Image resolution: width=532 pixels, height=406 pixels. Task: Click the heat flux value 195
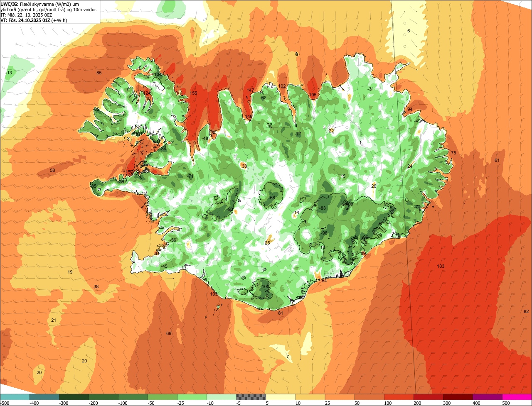[x=313, y=95]
